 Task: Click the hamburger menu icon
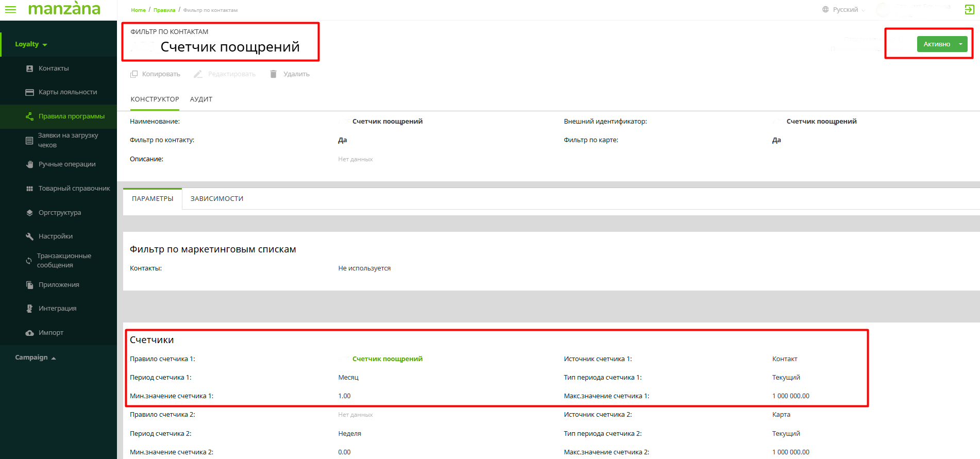10,9
